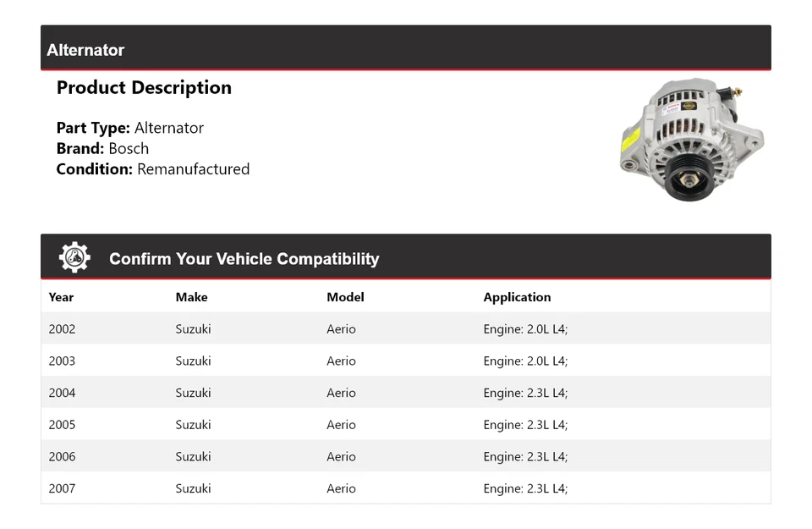Select the Make column header
The width and height of the screenshot is (812, 529).
point(191,297)
